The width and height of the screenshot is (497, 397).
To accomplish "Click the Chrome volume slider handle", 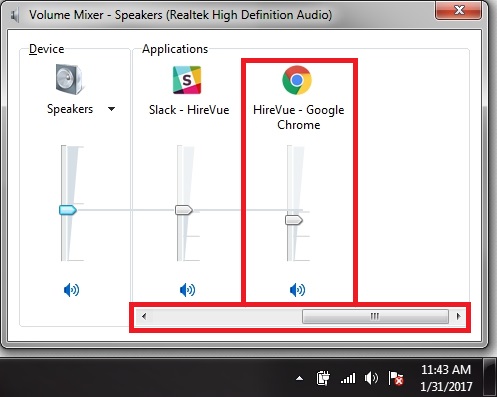I will click(294, 220).
